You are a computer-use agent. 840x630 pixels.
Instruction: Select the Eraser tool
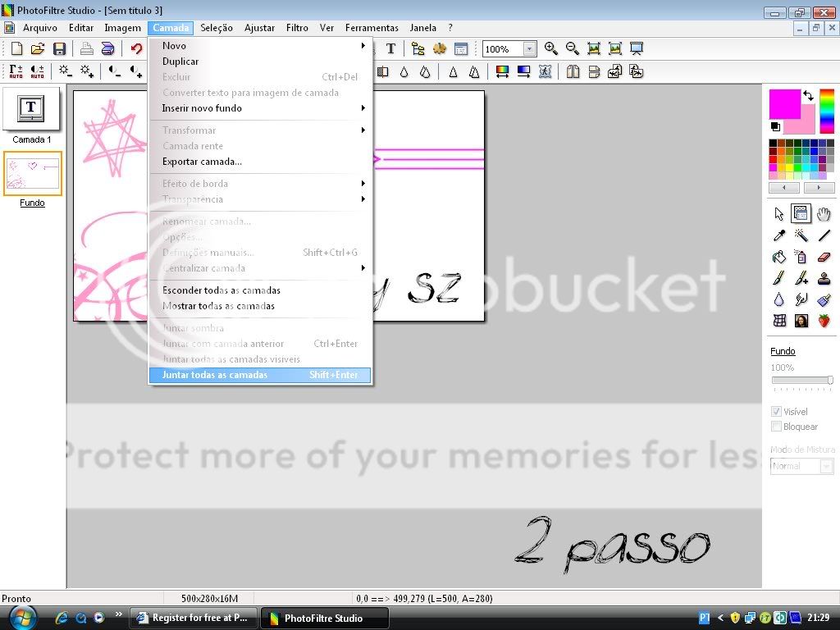click(824, 258)
